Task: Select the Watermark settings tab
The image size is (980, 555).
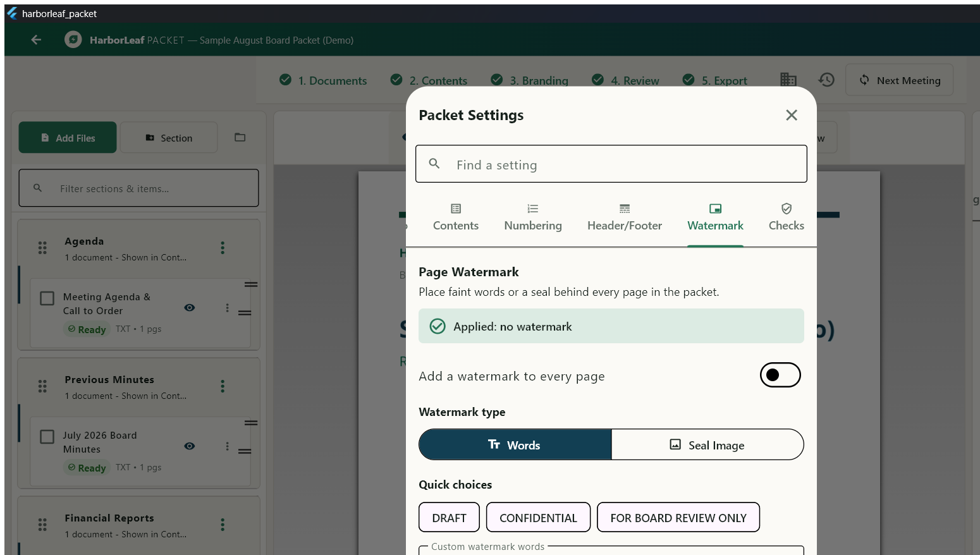Action: click(x=715, y=218)
